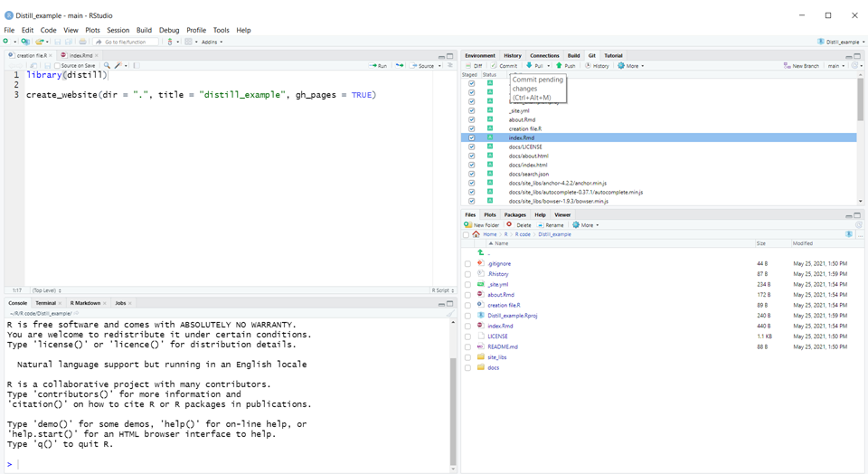This screenshot has height=474, width=868.
Task: Open the index.Rmd file link in Files
Action: pos(500,327)
